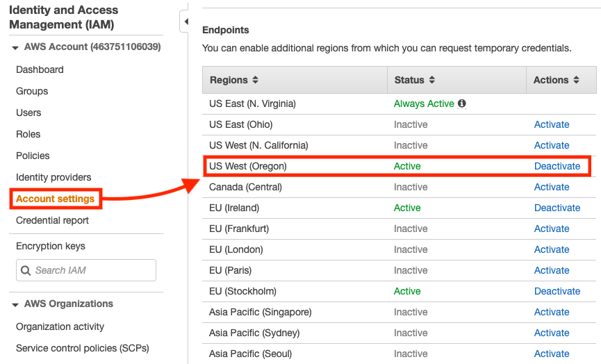Click the Always Active status text
This screenshot has width=601, height=364.
tap(424, 104)
